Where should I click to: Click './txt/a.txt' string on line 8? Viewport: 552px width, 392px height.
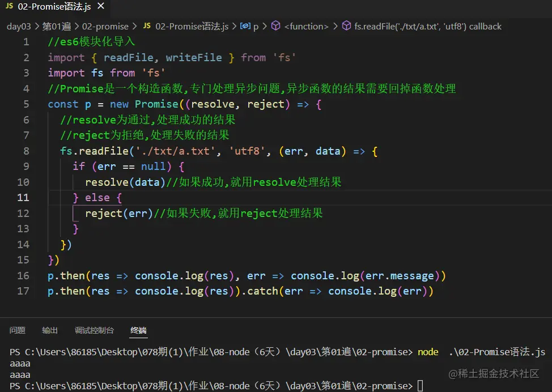pyautogui.click(x=175, y=151)
